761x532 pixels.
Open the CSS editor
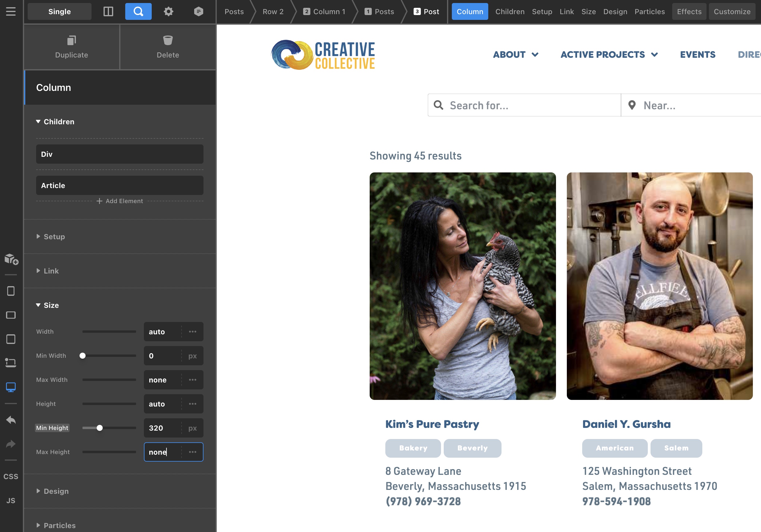(x=11, y=476)
